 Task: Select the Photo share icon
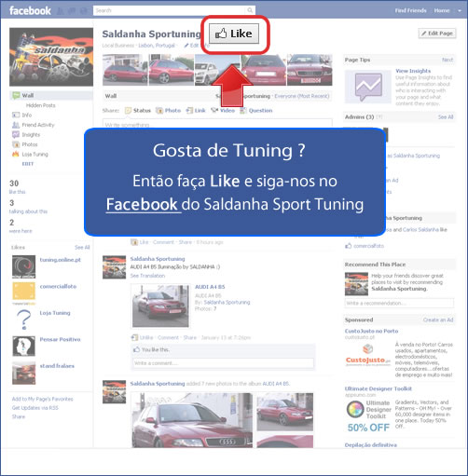pyautogui.click(x=159, y=111)
